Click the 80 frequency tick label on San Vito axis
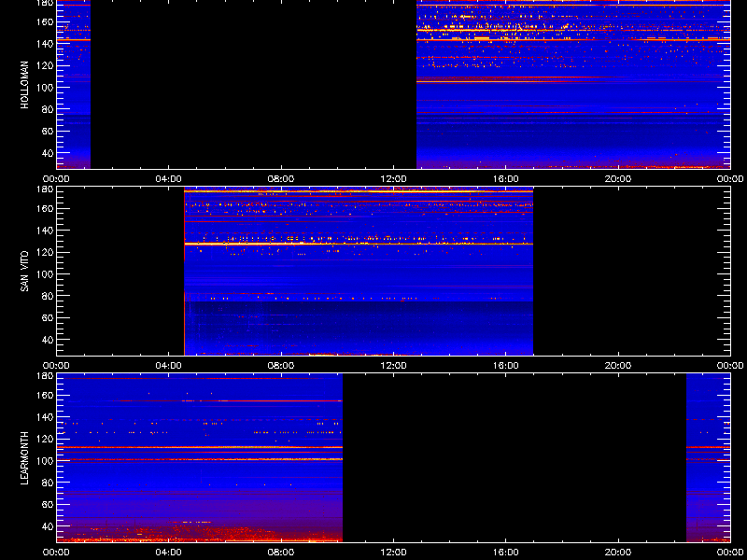This screenshot has height=560, width=747. coord(48,296)
